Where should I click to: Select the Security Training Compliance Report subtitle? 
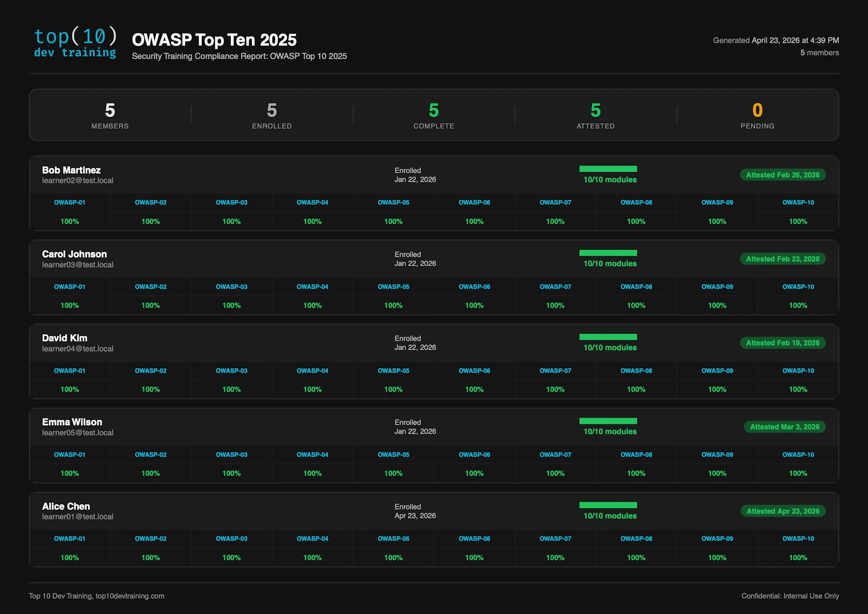pos(239,56)
